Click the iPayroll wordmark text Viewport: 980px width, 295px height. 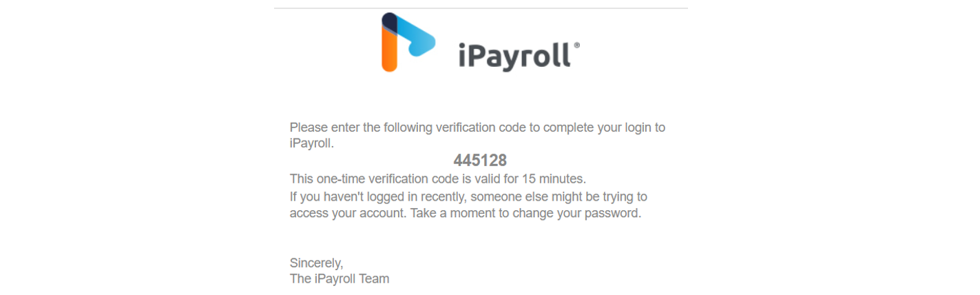point(514,55)
